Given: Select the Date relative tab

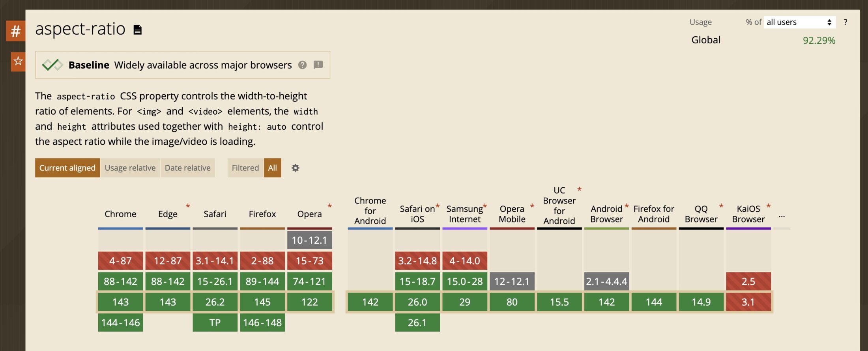Looking at the screenshot, I should coord(187,168).
